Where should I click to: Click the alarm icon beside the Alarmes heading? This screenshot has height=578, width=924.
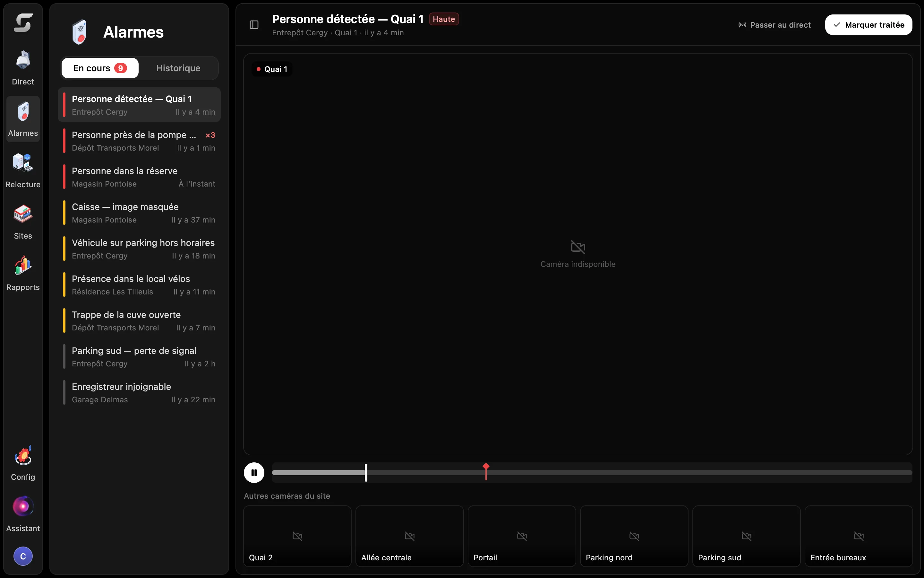click(x=80, y=32)
